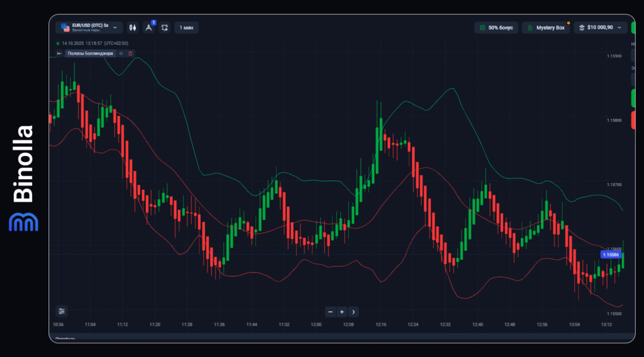644x357 pixels.
Task: Open the candlestick chart type selector
Action: coord(133,28)
